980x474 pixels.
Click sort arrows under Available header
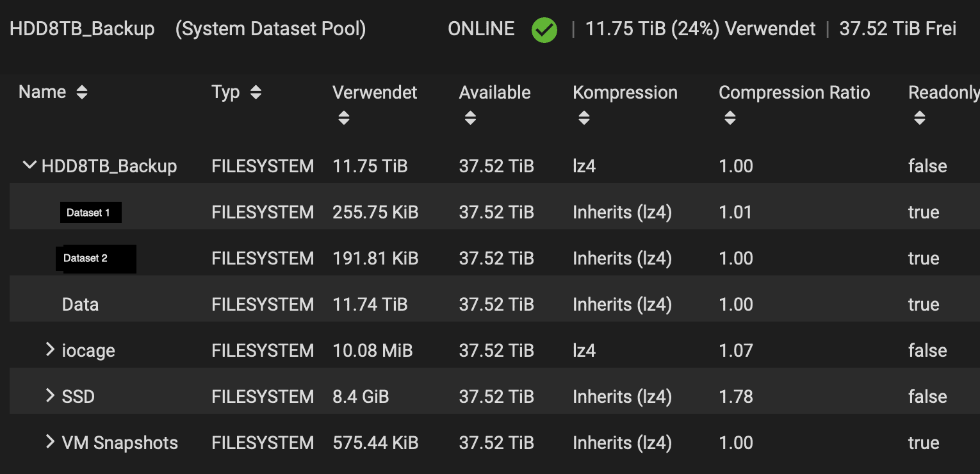[x=470, y=118]
